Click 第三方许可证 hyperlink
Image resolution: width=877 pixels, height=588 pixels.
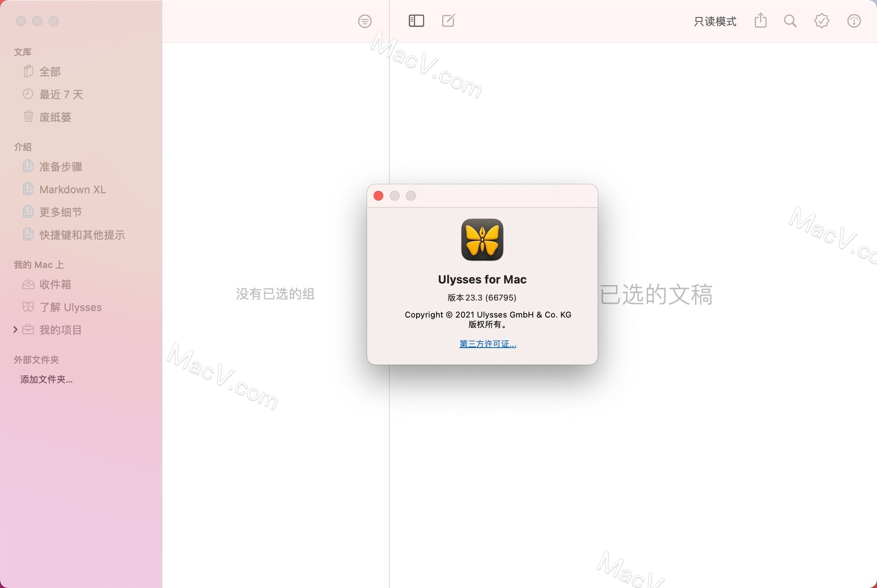[x=488, y=343]
